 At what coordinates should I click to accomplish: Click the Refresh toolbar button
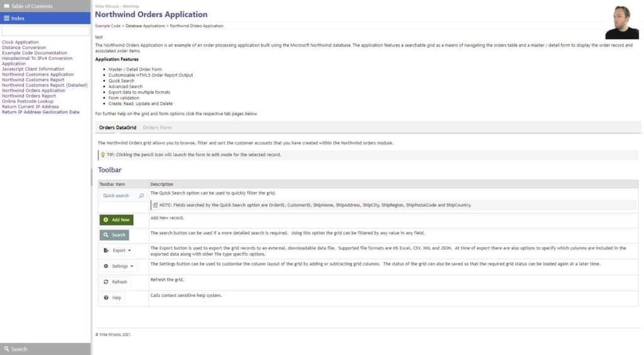tap(115, 282)
